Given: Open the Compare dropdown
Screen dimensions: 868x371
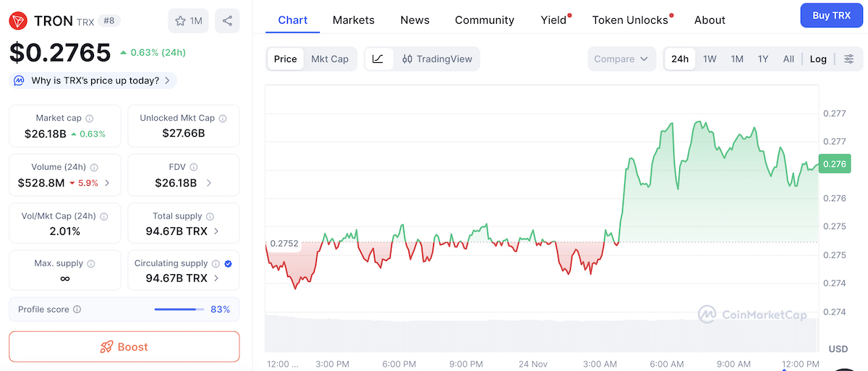Looking at the screenshot, I should [621, 59].
